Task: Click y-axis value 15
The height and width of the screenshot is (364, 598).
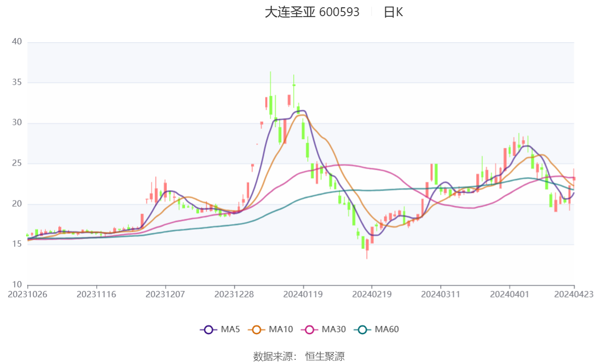Action: pos(17,244)
